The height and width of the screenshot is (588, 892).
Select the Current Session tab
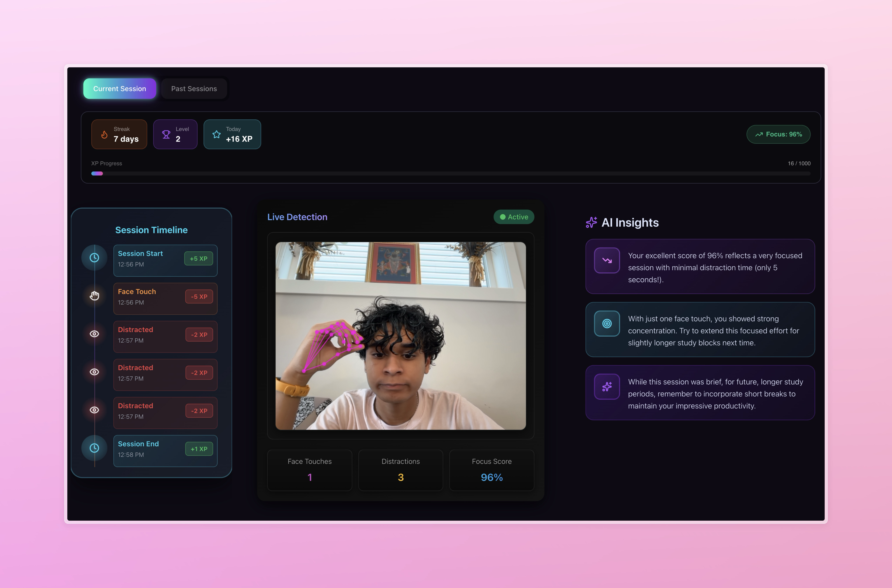tap(120, 89)
